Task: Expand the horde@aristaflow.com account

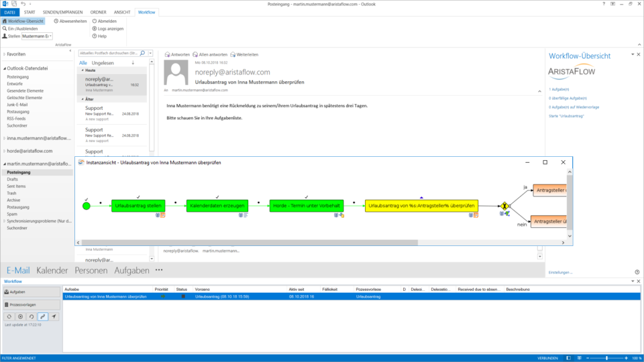Action: pos(5,151)
